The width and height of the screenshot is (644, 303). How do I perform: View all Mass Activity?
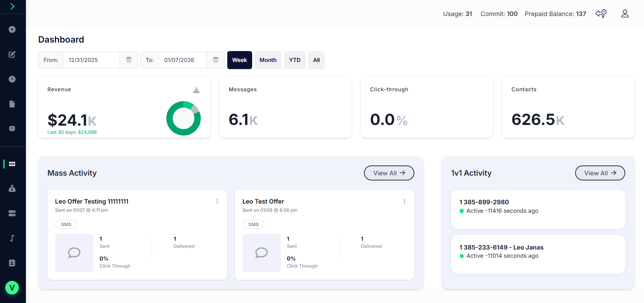[389, 173]
